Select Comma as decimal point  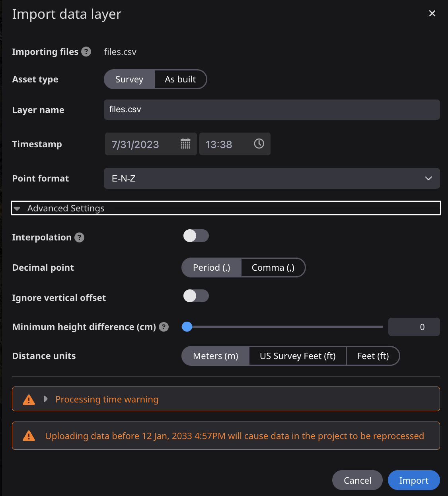click(273, 268)
